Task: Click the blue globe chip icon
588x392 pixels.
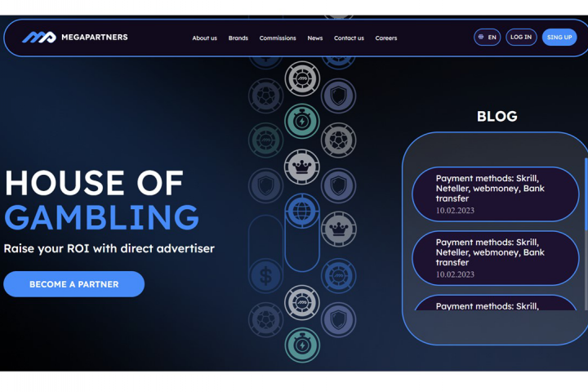Action: coord(302,211)
